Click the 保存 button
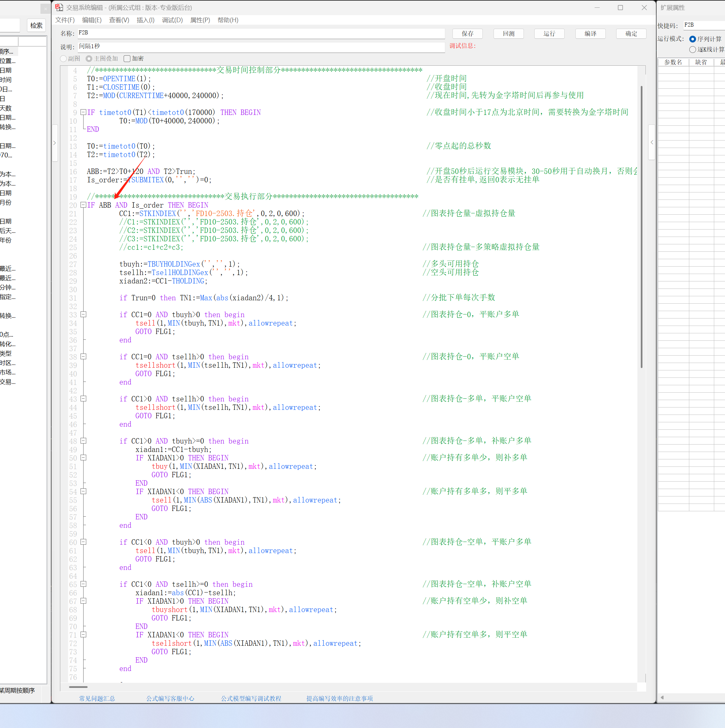This screenshot has height=728, width=725. point(467,34)
